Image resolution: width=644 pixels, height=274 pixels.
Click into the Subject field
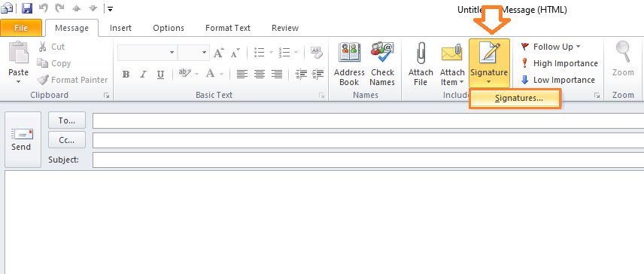pyautogui.click(x=369, y=160)
